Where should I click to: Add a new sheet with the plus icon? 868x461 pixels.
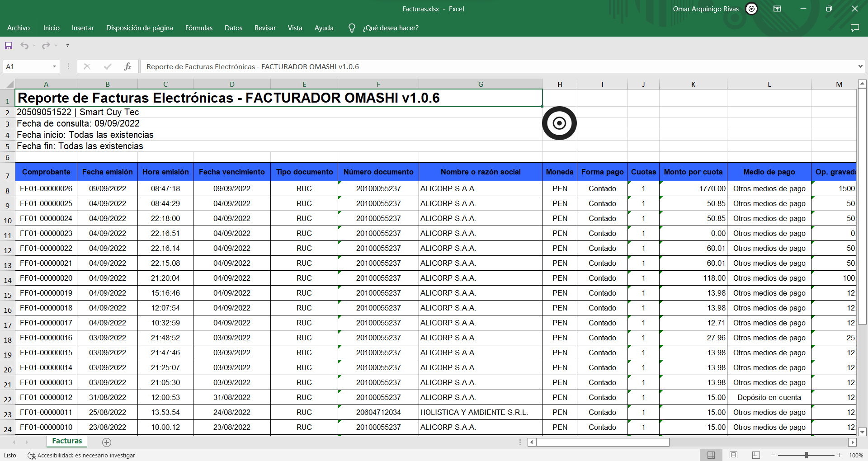coord(107,442)
